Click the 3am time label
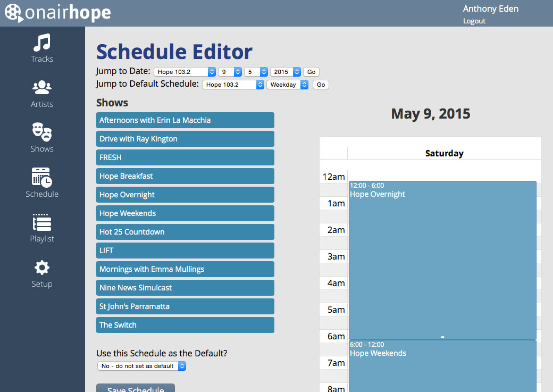This screenshot has width=553, height=392. [336, 256]
